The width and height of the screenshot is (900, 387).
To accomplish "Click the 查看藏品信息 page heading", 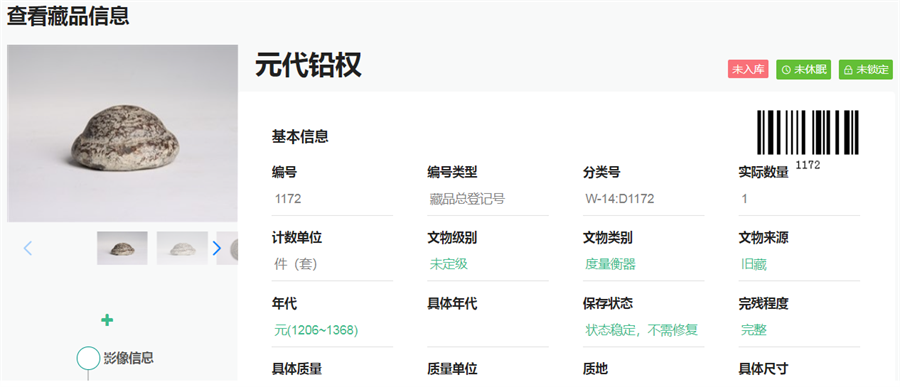I will [68, 16].
